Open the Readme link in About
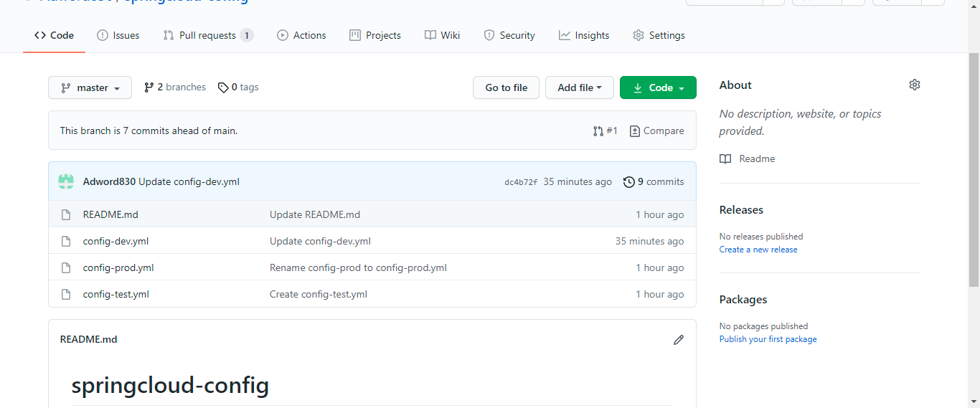 point(748,158)
